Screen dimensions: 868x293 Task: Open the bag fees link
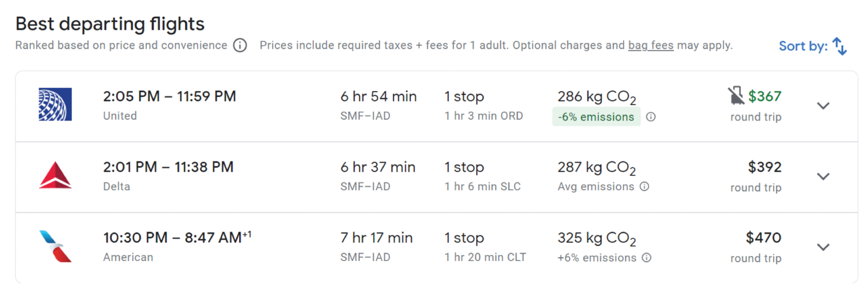pyautogui.click(x=651, y=45)
